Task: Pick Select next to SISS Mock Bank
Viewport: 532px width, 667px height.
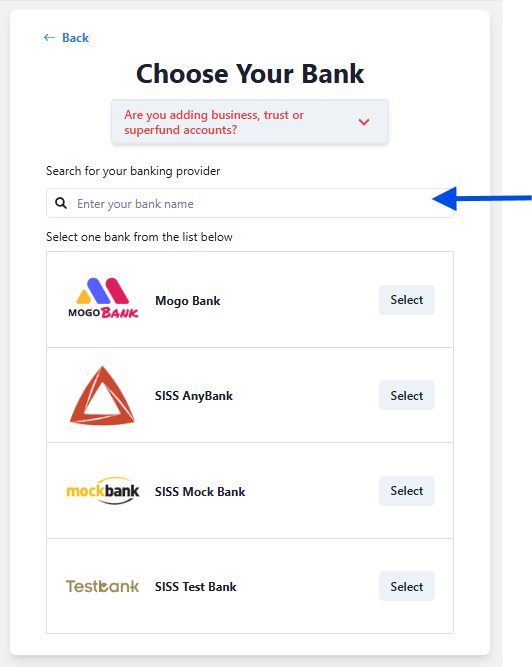Action: coord(407,491)
